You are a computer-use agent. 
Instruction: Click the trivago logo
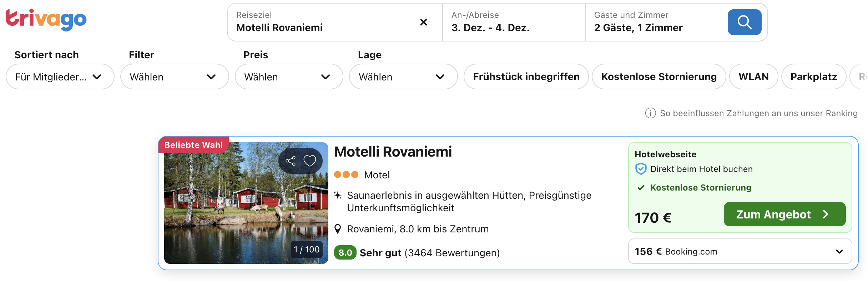(46, 19)
